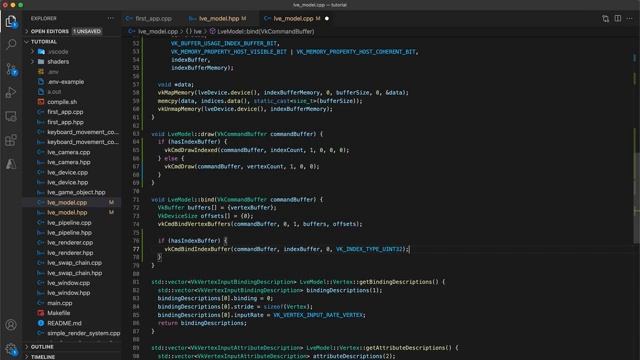Expand the .vscode folder
This screenshot has width=640, height=360.
coord(58,52)
